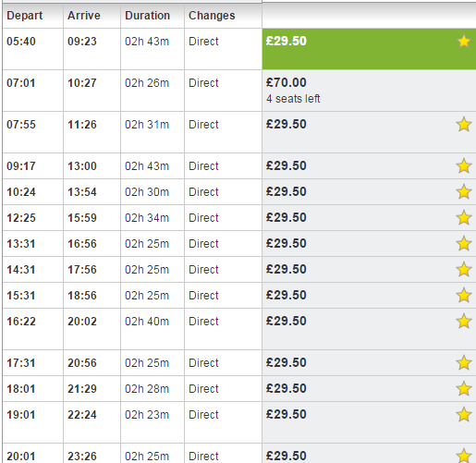Click the 11:26 arrival time
Viewport: 476px width, 463px height.
[82, 125]
